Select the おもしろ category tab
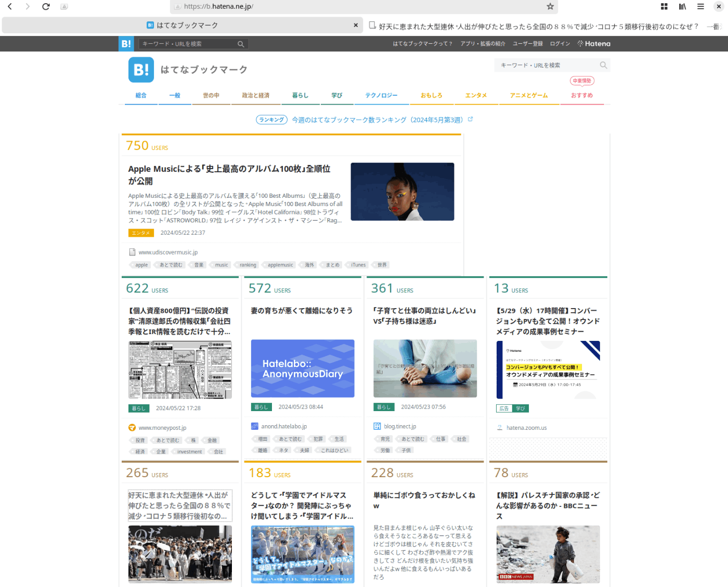 click(x=431, y=95)
